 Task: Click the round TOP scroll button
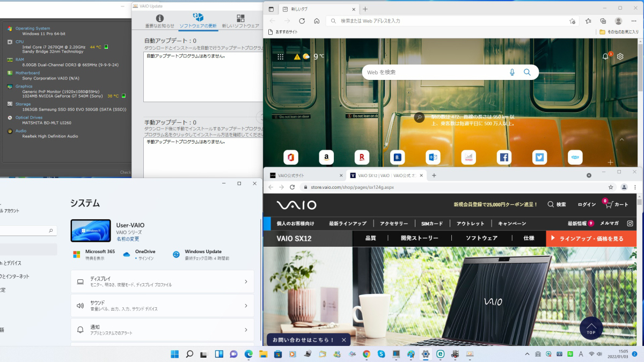[591, 328]
